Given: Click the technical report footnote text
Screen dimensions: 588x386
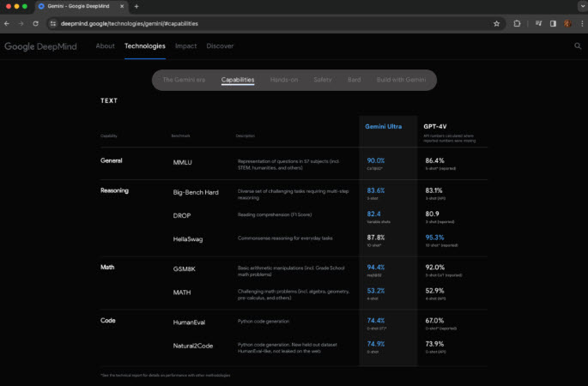Looking at the screenshot, I should pos(166,375).
